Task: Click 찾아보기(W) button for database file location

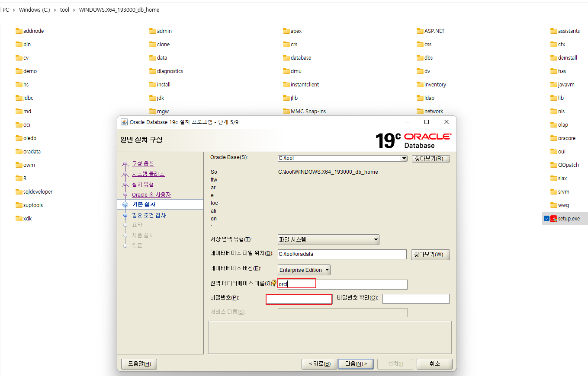Action: tap(431, 255)
